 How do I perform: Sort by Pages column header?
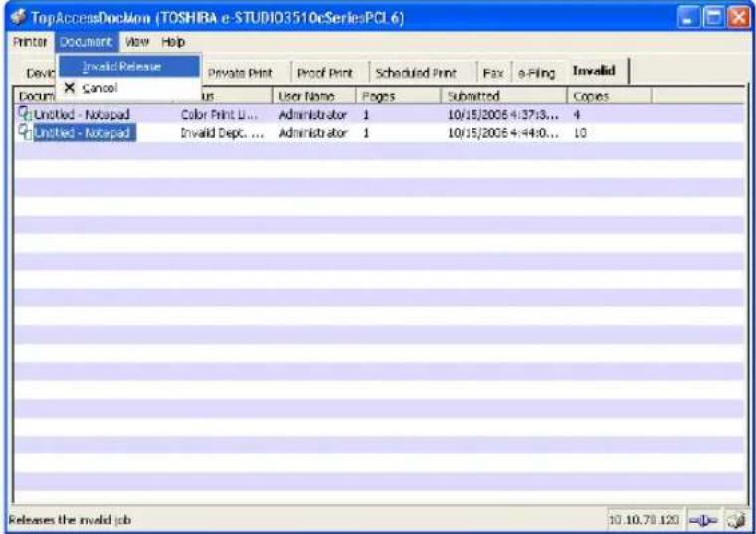click(398, 95)
